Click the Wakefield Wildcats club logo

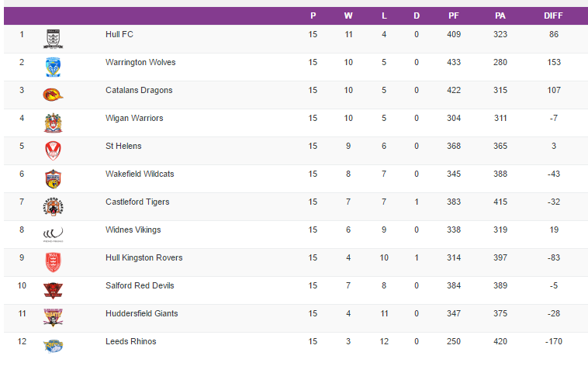pyautogui.click(x=53, y=179)
